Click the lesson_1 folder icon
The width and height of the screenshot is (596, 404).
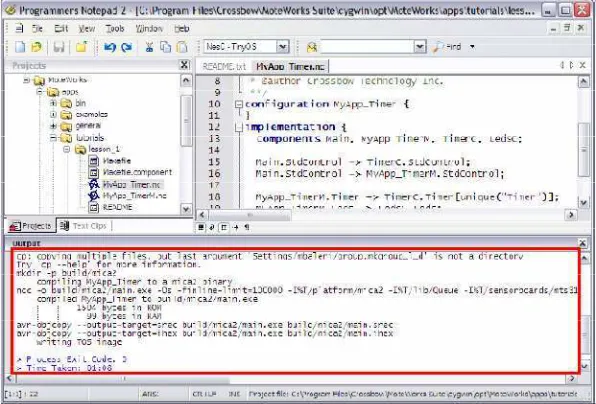point(80,149)
